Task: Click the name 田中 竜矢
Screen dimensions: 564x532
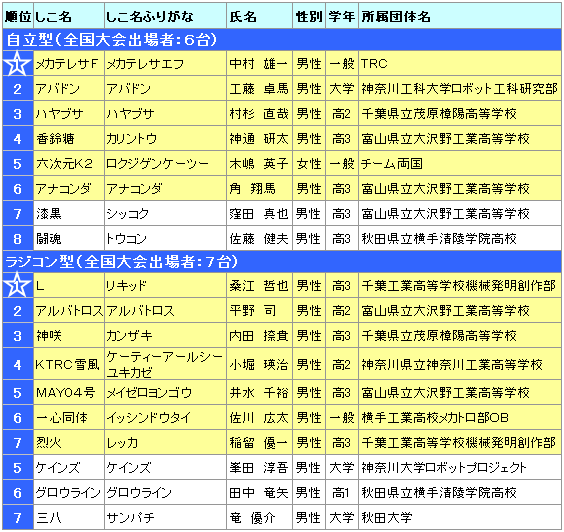Action: point(259,492)
